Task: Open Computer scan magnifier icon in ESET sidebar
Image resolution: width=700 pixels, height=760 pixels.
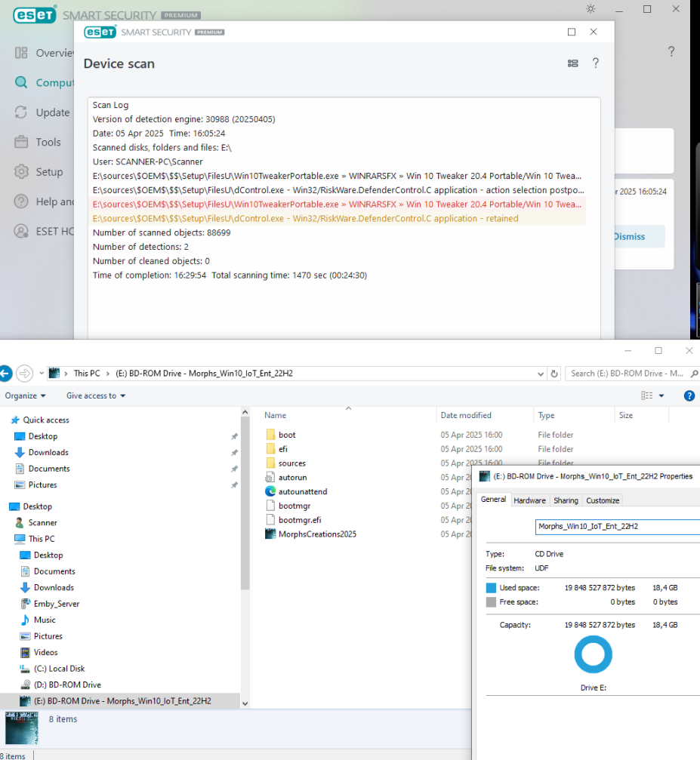Action: click(x=21, y=82)
